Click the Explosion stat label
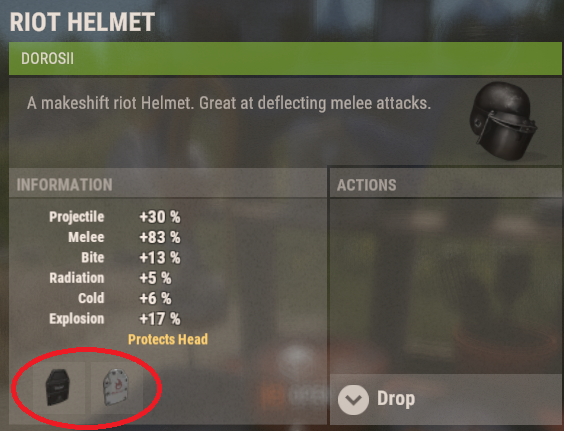This screenshot has width=564, height=431. point(77,319)
